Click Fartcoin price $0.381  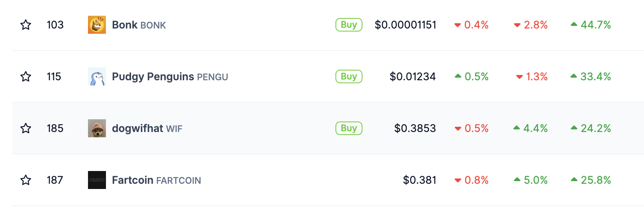pyautogui.click(x=419, y=180)
